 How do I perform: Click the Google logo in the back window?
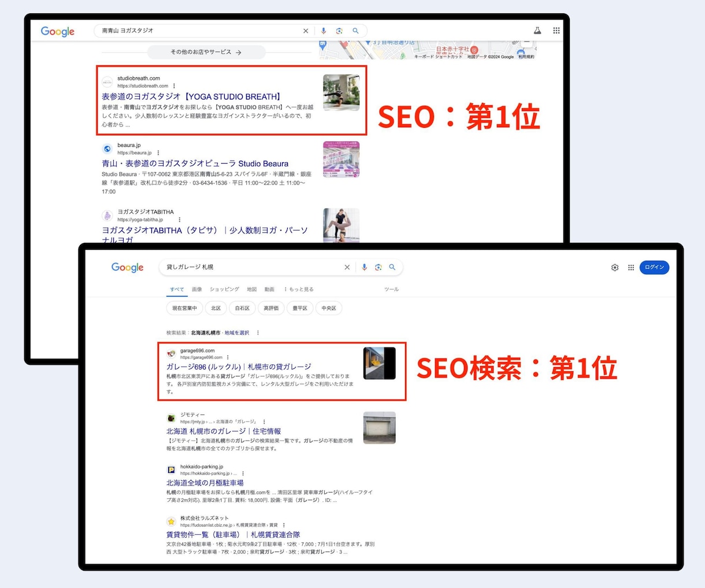[x=57, y=31]
